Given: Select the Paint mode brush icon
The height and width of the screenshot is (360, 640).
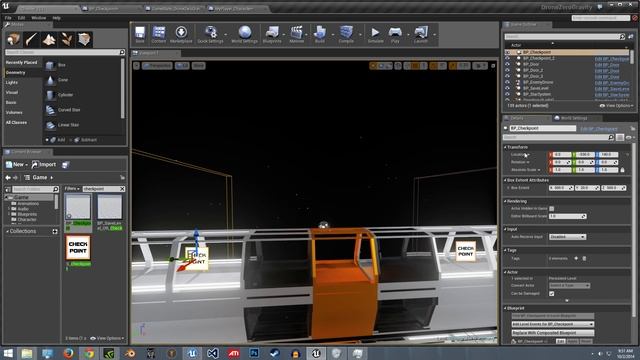Looking at the screenshot, I should pyautogui.click(x=31, y=39).
